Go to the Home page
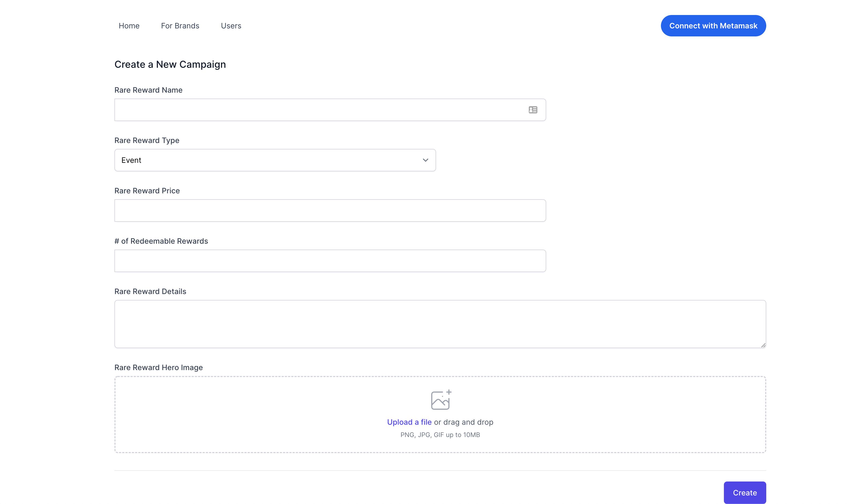This screenshot has width=863, height=504. [x=129, y=26]
